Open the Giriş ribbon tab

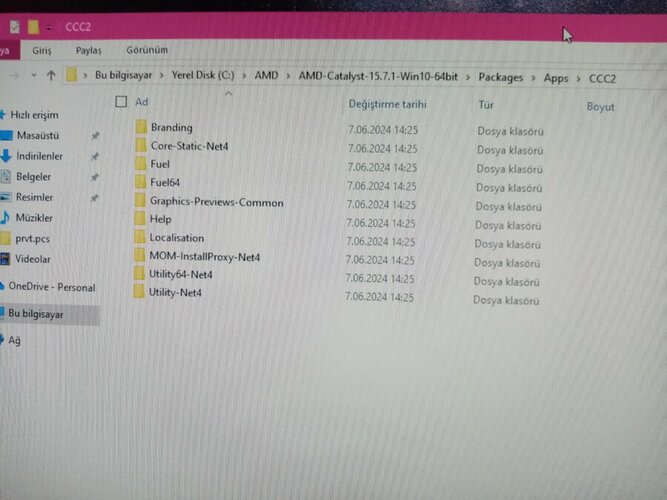pyautogui.click(x=42, y=50)
